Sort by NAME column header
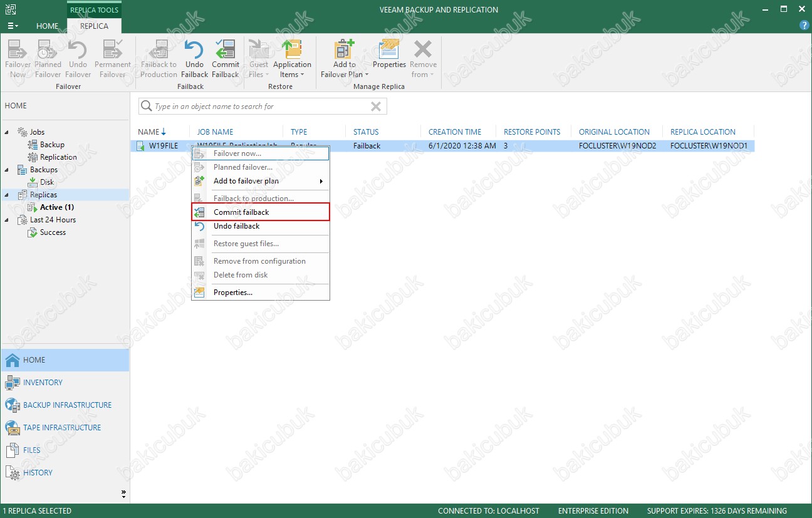This screenshot has height=518, width=812. [152, 132]
